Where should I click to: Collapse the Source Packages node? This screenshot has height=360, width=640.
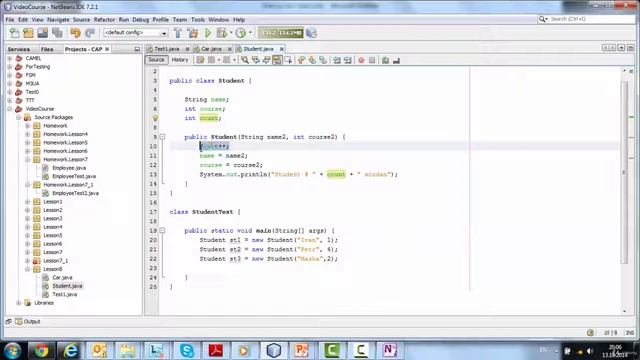(x=18, y=118)
